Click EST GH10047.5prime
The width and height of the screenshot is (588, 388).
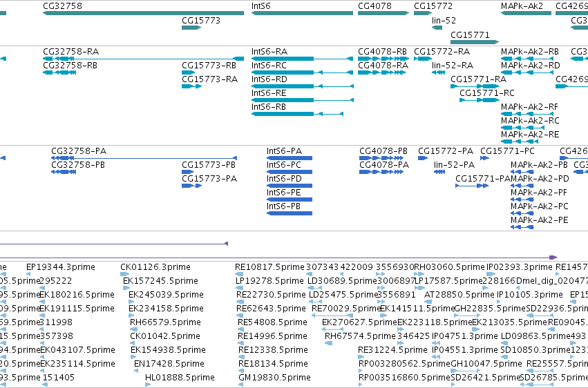click(x=486, y=364)
